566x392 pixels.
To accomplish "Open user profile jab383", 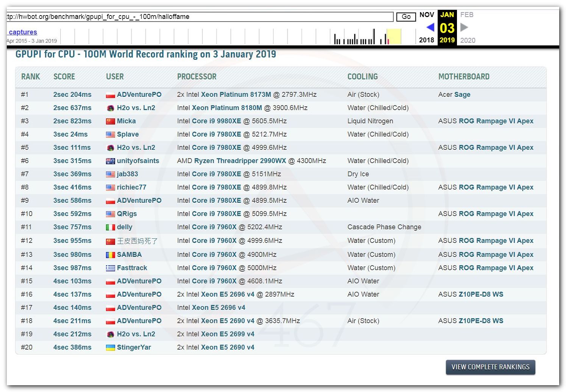I will click(x=127, y=174).
